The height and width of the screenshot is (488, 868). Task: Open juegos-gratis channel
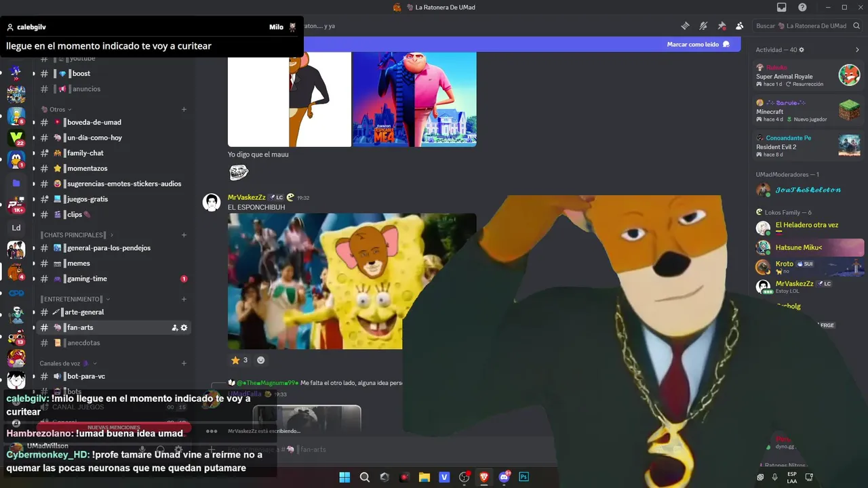(113, 199)
